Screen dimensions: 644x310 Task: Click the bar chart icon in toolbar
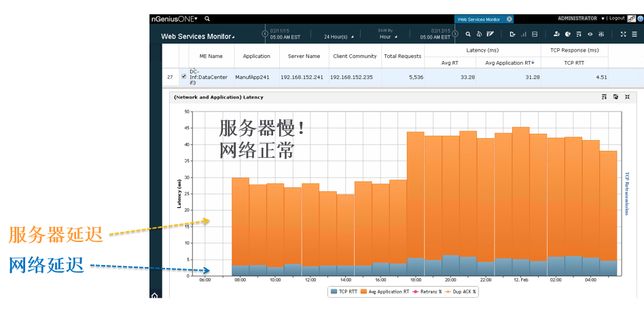[523, 35]
